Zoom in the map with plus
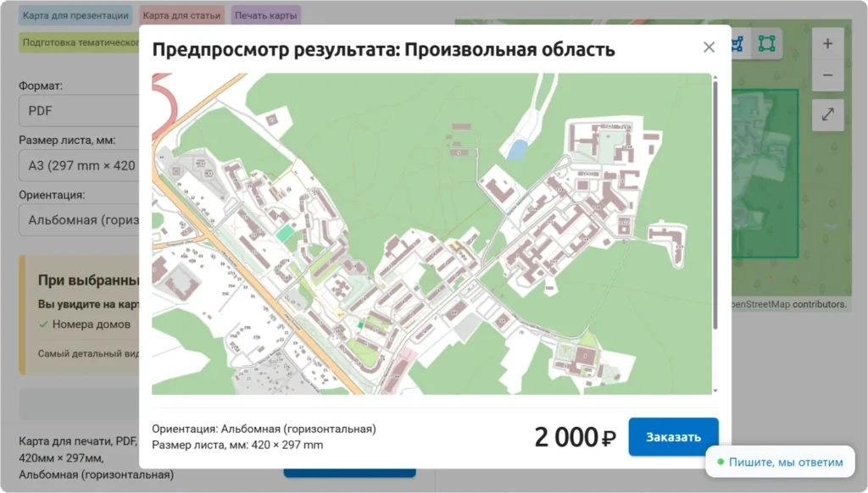The width and height of the screenshot is (868, 493). click(x=827, y=44)
